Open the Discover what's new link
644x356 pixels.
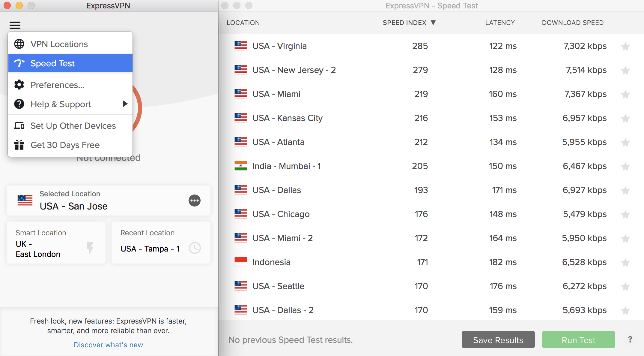click(x=108, y=345)
